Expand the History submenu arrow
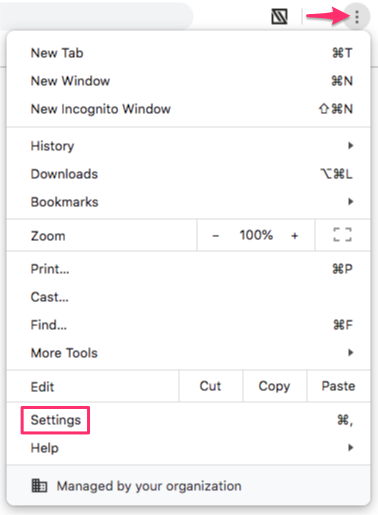 350,145
